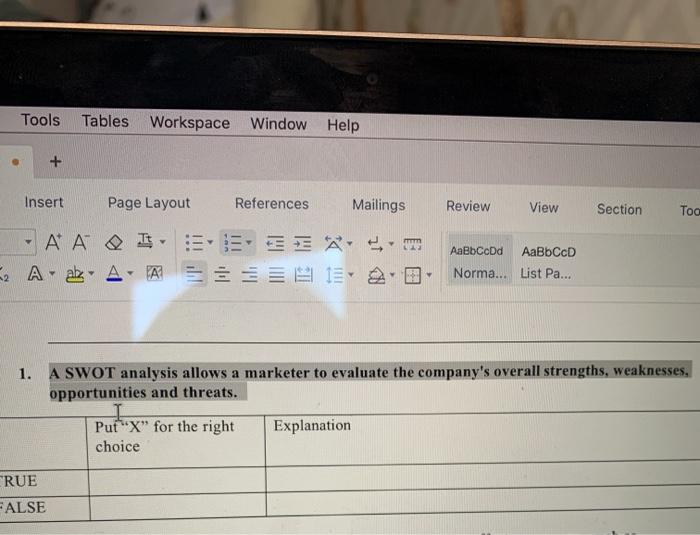Expand the Tt text tools dropdown arrow

(163, 242)
